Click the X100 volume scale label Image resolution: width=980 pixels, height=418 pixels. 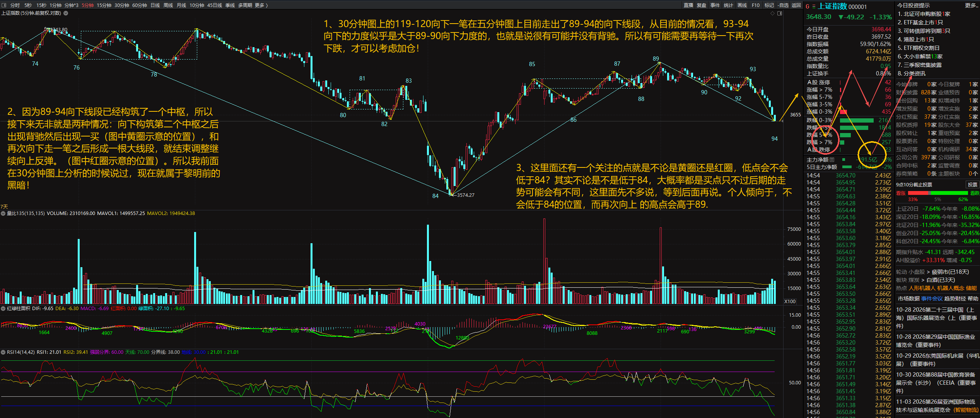tap(790, 301)
